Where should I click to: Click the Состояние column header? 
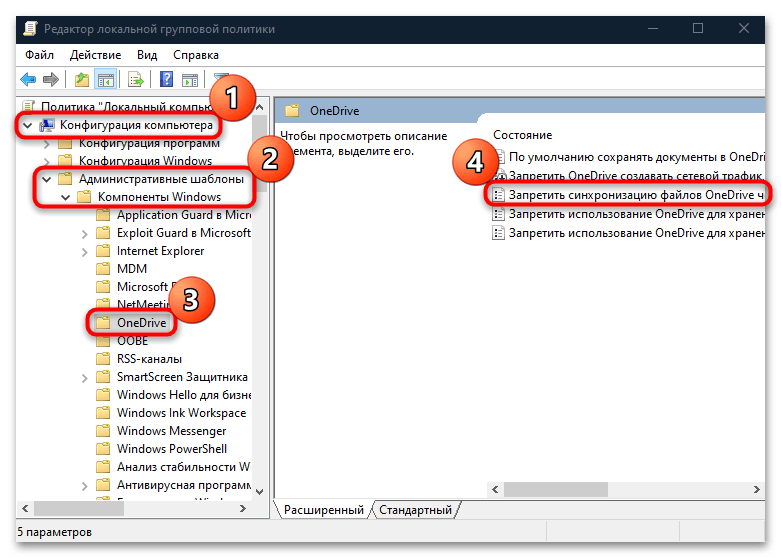522,135
